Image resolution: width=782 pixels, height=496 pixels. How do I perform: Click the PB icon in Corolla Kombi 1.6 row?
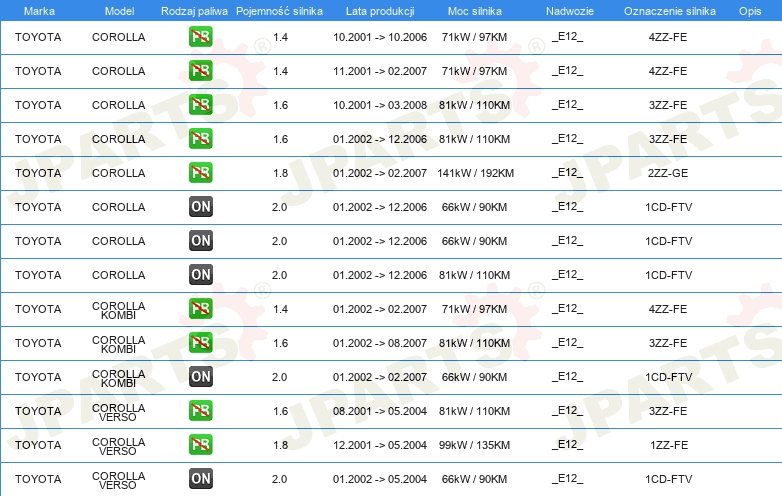tap(201, 343)
